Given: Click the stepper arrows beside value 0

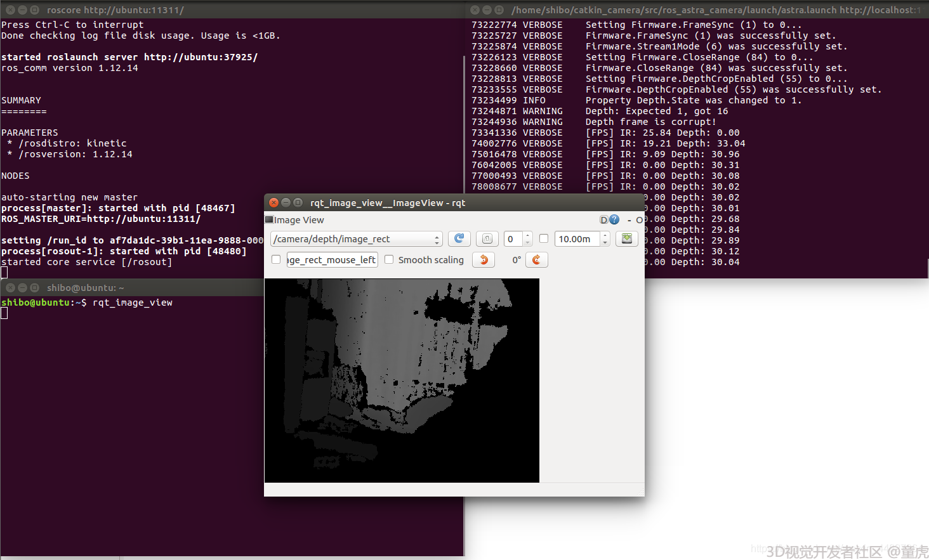Looking at the screenshot, I should (x=527, y=238).
